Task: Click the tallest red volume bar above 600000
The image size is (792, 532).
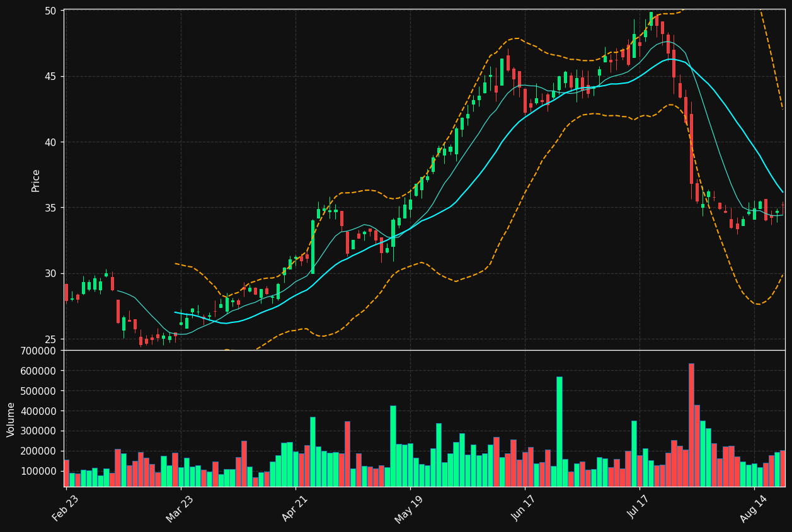Action: click(691, 425)
